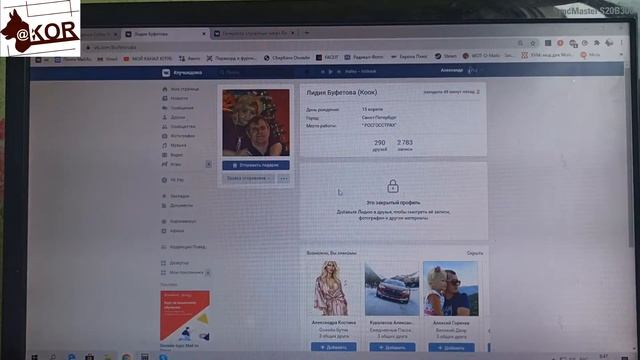Image resolution: width=640 pixels, height=360 pixels.
Task: Click the lock icon of closed profile
Action: pos(393,187)
